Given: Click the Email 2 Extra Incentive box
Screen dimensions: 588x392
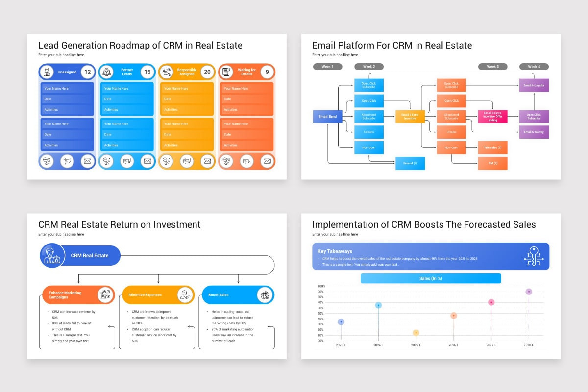Looking at the screenshot, I should 410,117.
